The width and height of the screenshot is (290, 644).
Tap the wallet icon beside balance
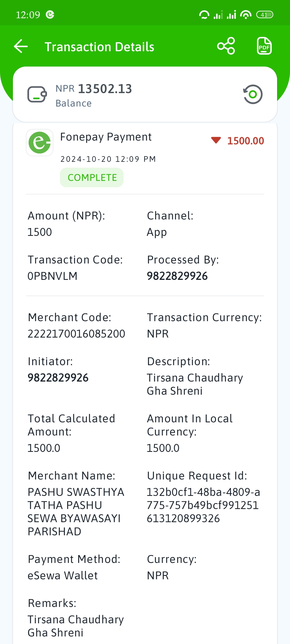click(37, 94)
